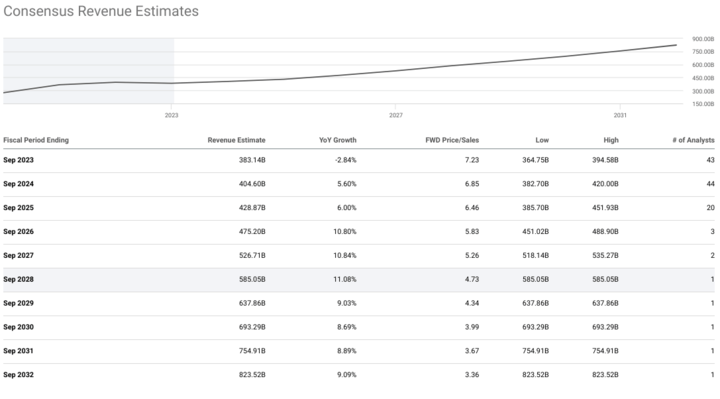Click the 5.60% YoY growth value
This screenshot has width=720, height=399.
coord(347,184)
